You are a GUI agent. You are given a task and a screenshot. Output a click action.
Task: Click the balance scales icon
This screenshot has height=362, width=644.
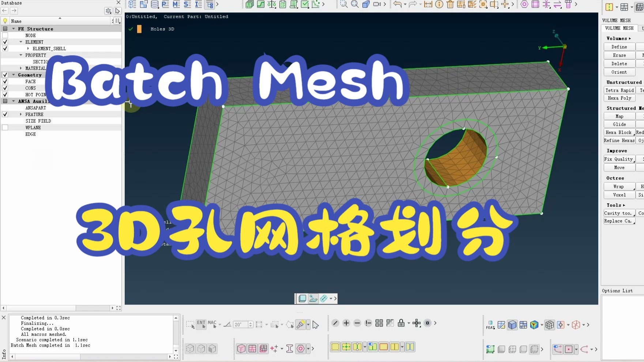point(272,4)
